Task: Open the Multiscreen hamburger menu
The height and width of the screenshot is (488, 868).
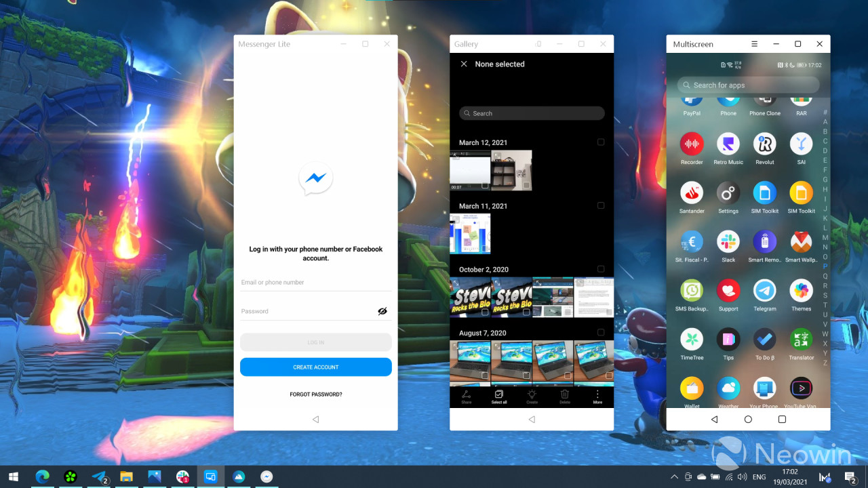Action: click(754, 44)
